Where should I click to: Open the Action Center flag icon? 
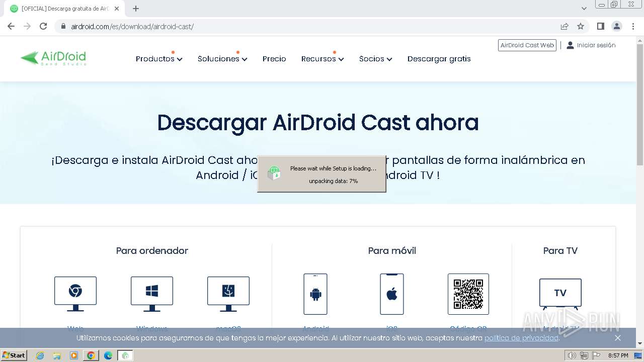596,355
